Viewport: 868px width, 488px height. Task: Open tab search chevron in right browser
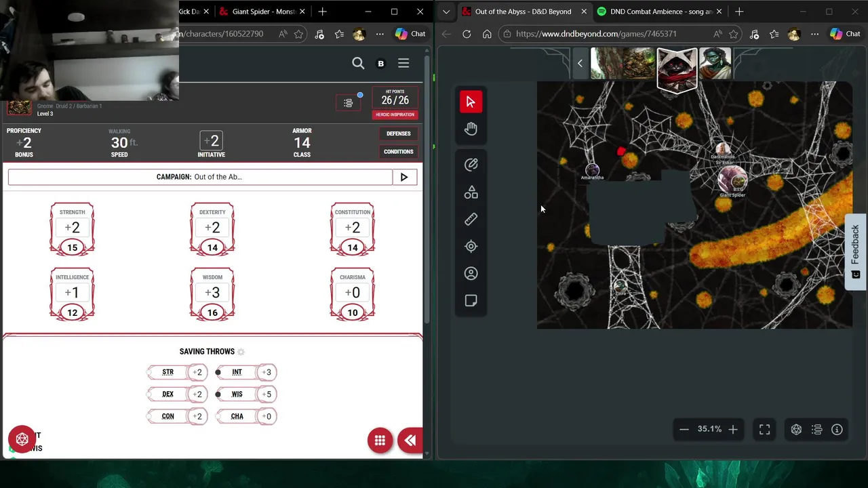(x=446, y=12)
